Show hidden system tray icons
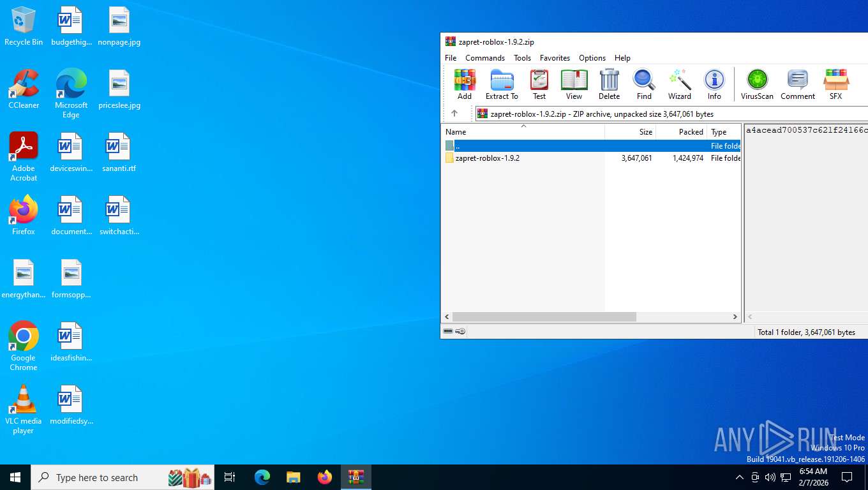This screenshot has height=490, width=868. [x=739, y=477]
